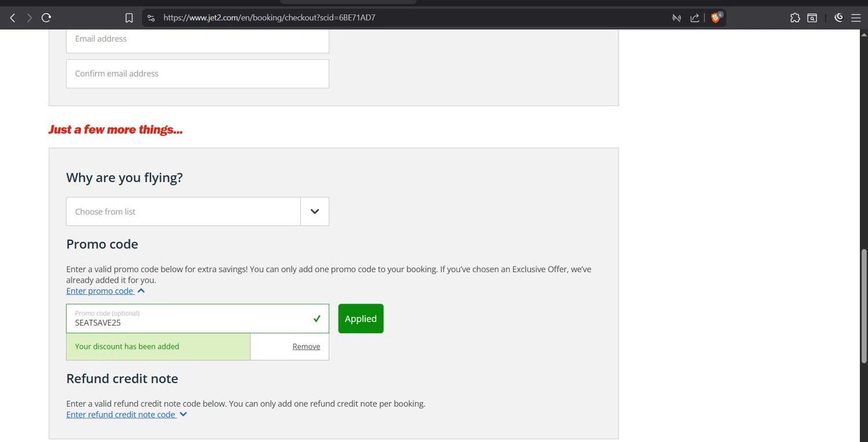
Task: Click the share page icon
Action: tap(694, 18)
